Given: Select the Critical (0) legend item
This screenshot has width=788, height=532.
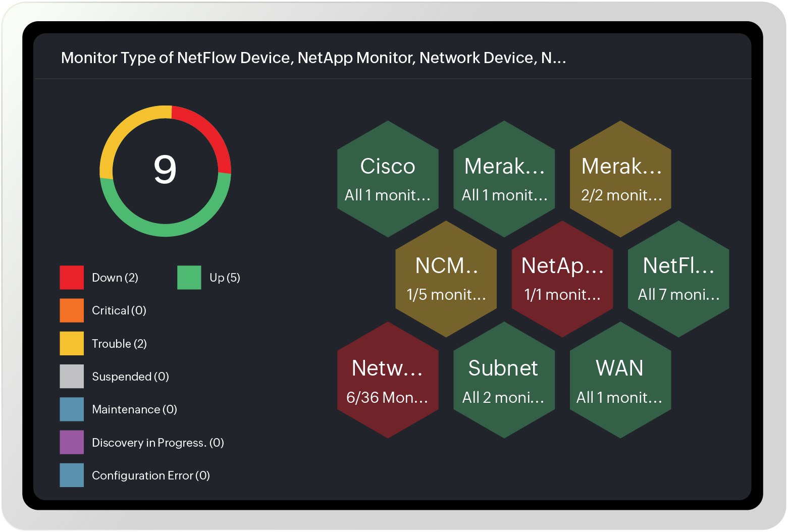Looking at the screenshot, I should click(118, 310).
